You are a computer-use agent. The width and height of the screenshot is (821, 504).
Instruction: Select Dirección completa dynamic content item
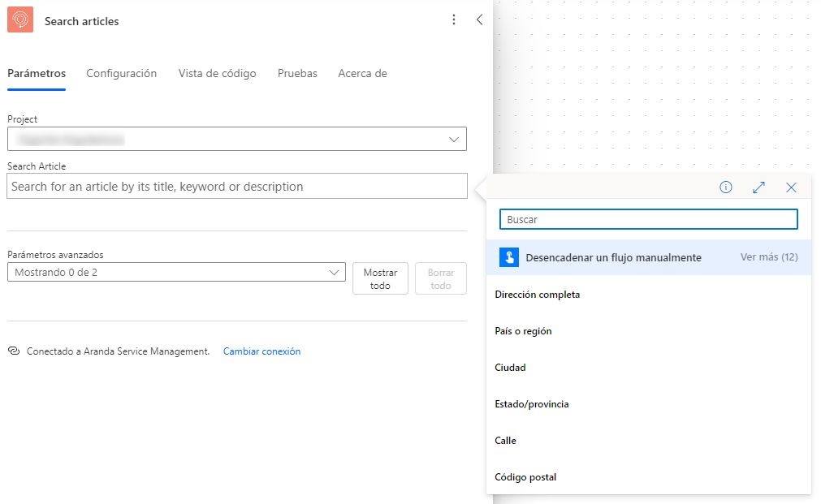pyautogui.click(x=538, y=295)
